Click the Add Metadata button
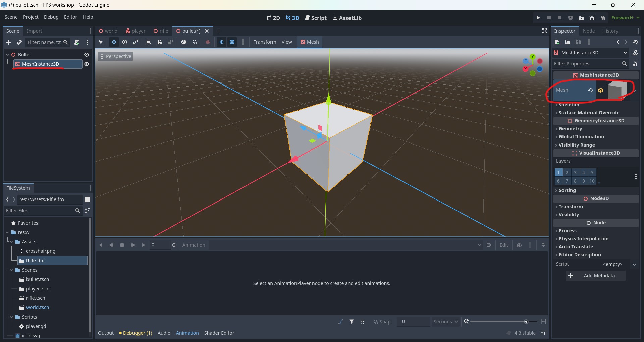The height and width of the screenshot is (342, 644). pyautogui.click(x=596, y=276)
